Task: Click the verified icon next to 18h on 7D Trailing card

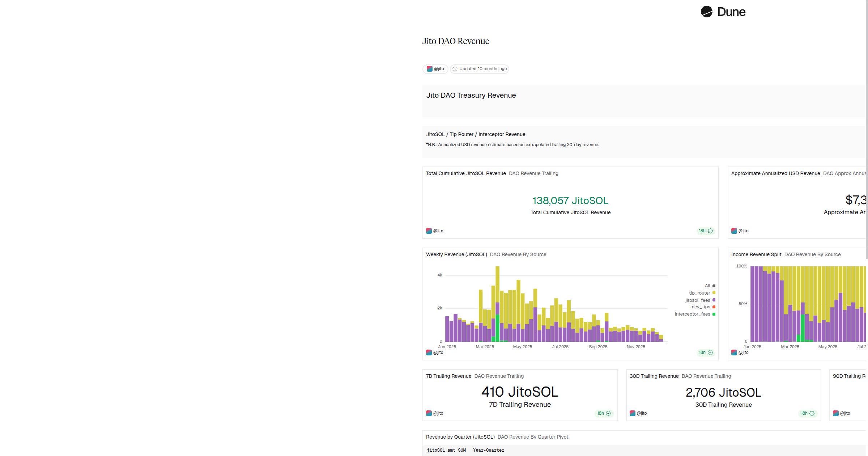Action: 609,413
